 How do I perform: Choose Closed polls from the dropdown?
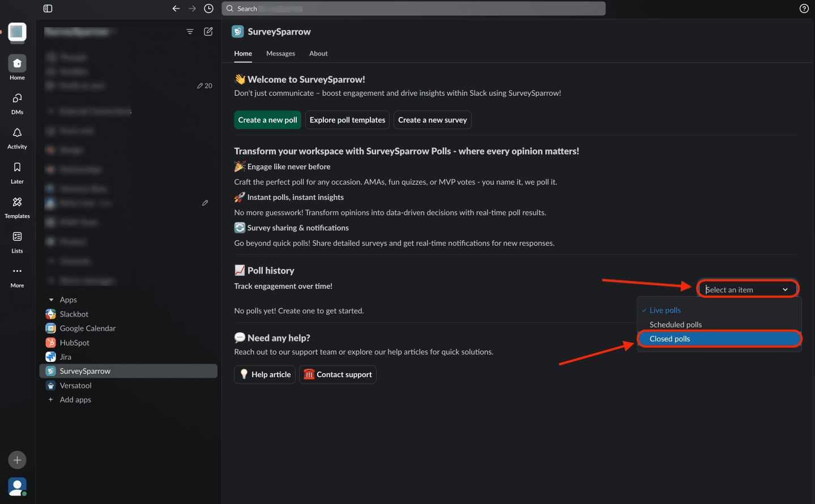[669, 339]
